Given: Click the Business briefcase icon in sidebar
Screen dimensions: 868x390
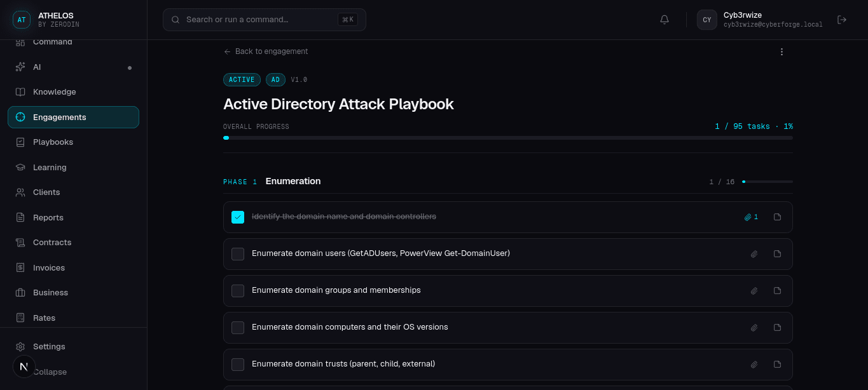Looking at the screenshot, I should click(20, 293).
